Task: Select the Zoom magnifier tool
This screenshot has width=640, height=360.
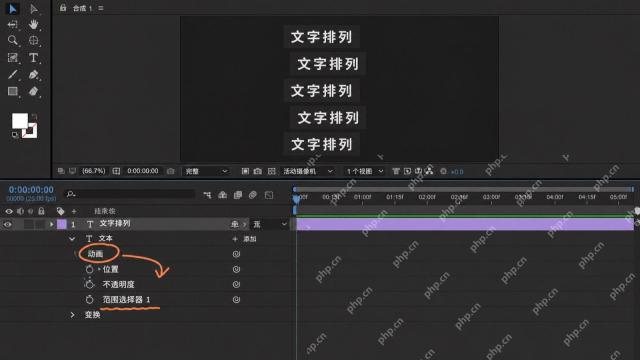Action: pyautogui.click(x=13, y=40)
